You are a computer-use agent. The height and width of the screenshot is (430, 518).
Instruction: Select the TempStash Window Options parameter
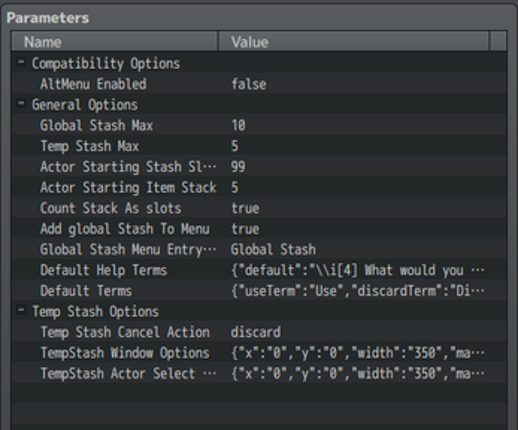[125, 353]
